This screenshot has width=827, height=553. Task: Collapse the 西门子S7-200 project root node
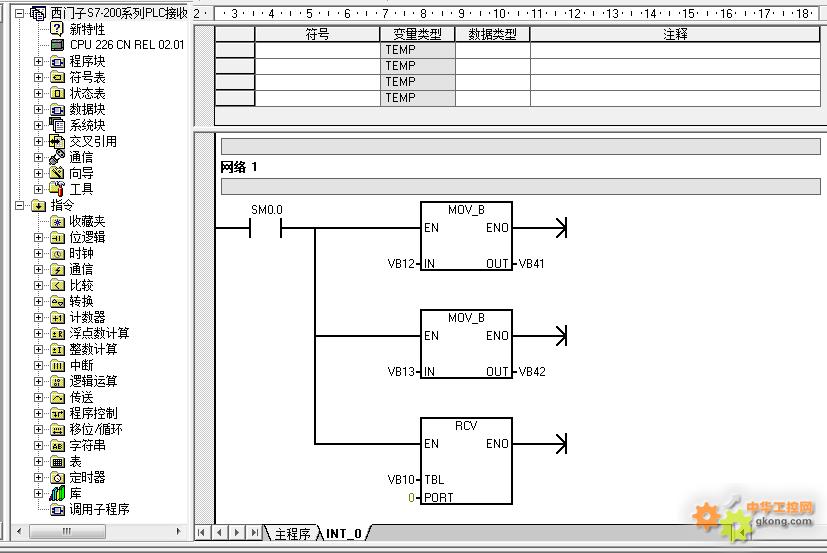click(x=20, y=13)
